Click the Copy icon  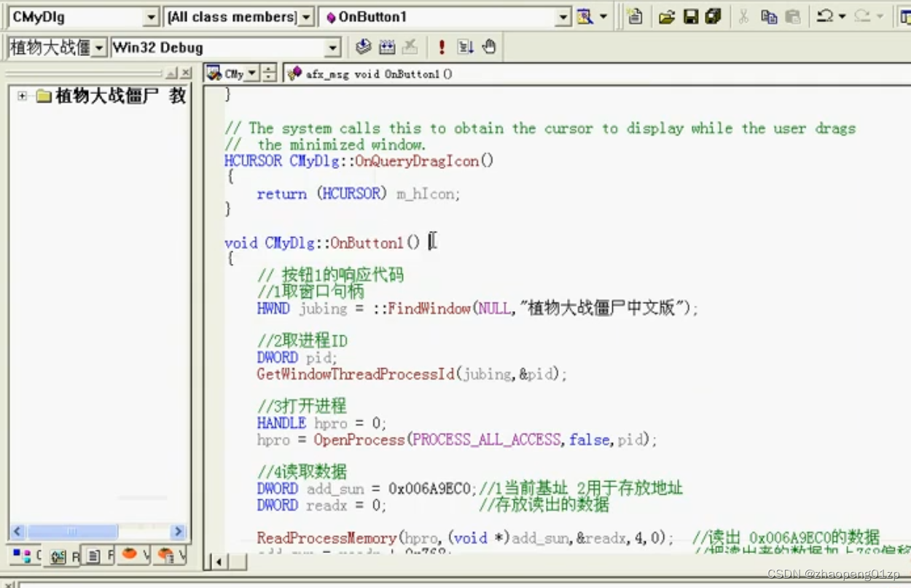(x=769, y=17)
